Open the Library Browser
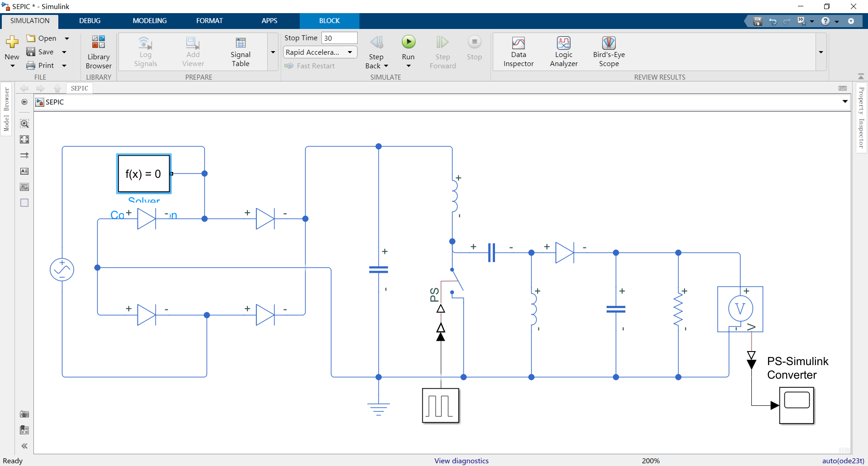Screen dimensions: 868x466 [x=99, y=52]
